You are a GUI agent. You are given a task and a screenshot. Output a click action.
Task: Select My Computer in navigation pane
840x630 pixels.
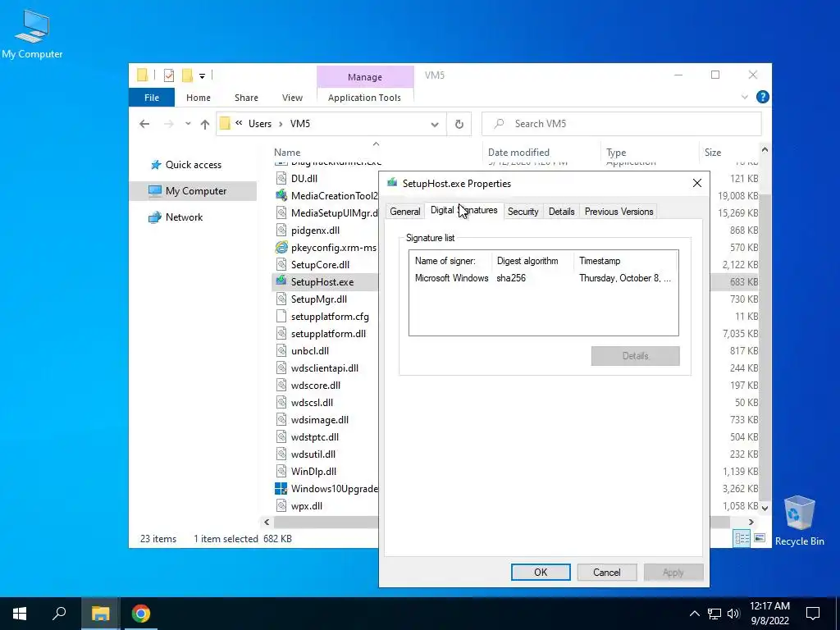(x=195, y=190)
